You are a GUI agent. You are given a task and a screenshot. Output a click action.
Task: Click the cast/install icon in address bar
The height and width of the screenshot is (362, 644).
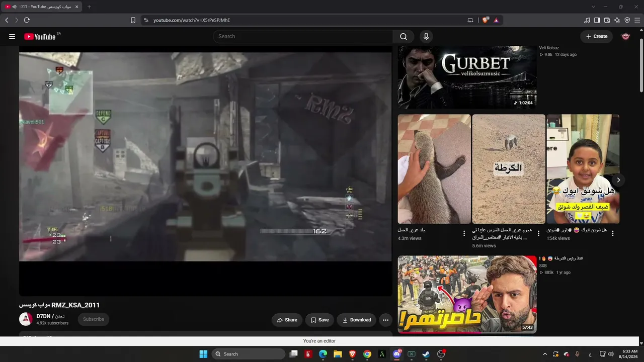(x=470, y=20)
